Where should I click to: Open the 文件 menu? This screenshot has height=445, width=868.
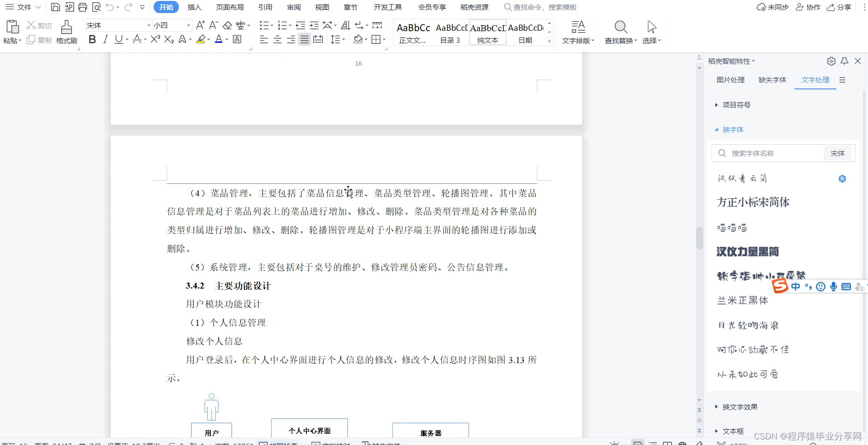23,7
